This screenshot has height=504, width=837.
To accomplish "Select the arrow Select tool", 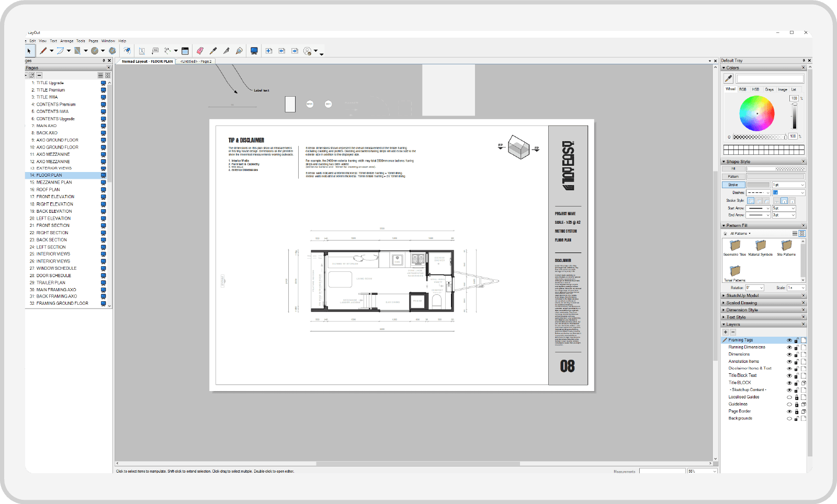I will (29, 51).
